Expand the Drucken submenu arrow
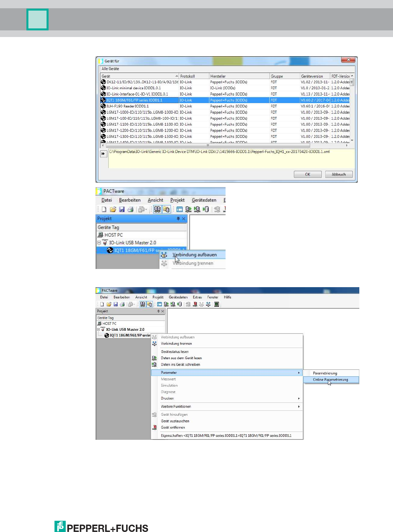Image resolution: width=393 pixels, height=532 pixels. click(x=299, y=399)
